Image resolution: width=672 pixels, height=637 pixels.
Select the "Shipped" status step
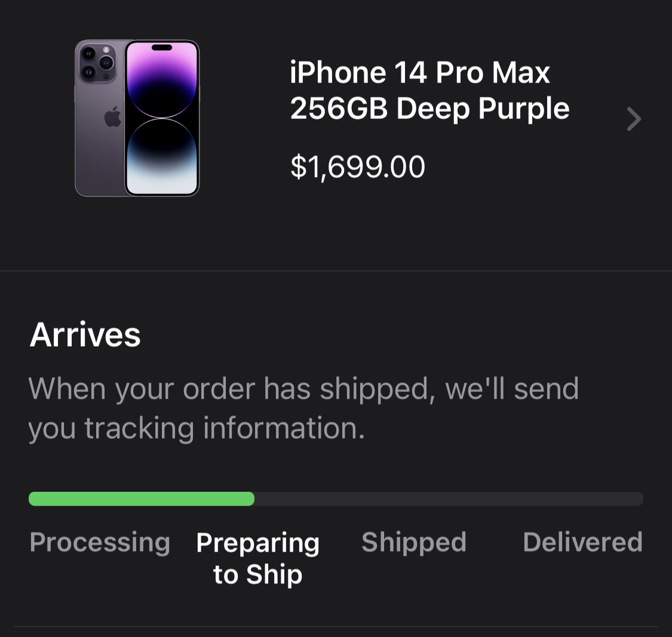[x=414, y=542]
